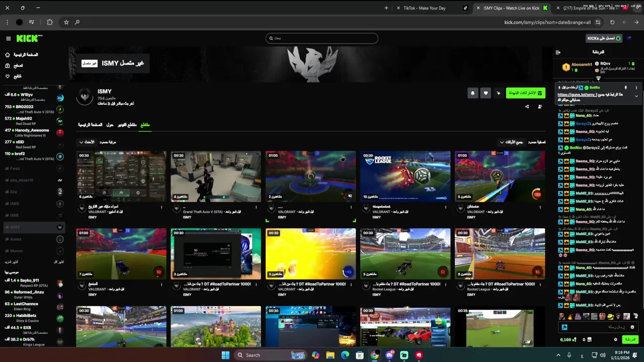
Task: Open the all-time filter dropdown
Action: tap(511, 142)
